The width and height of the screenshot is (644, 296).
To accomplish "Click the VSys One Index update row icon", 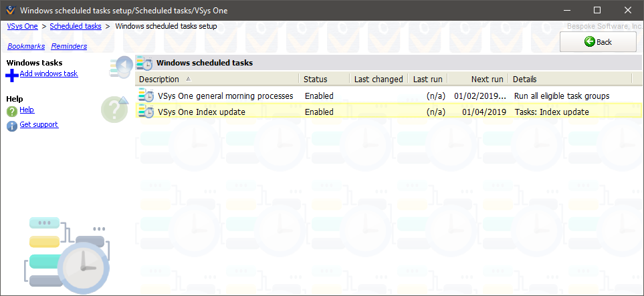I will (146, 112).
